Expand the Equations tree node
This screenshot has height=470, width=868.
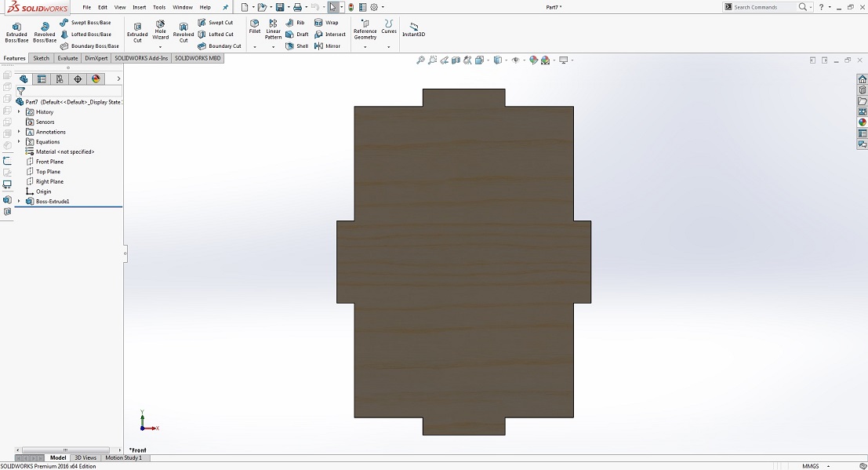[x=19, y=142]
